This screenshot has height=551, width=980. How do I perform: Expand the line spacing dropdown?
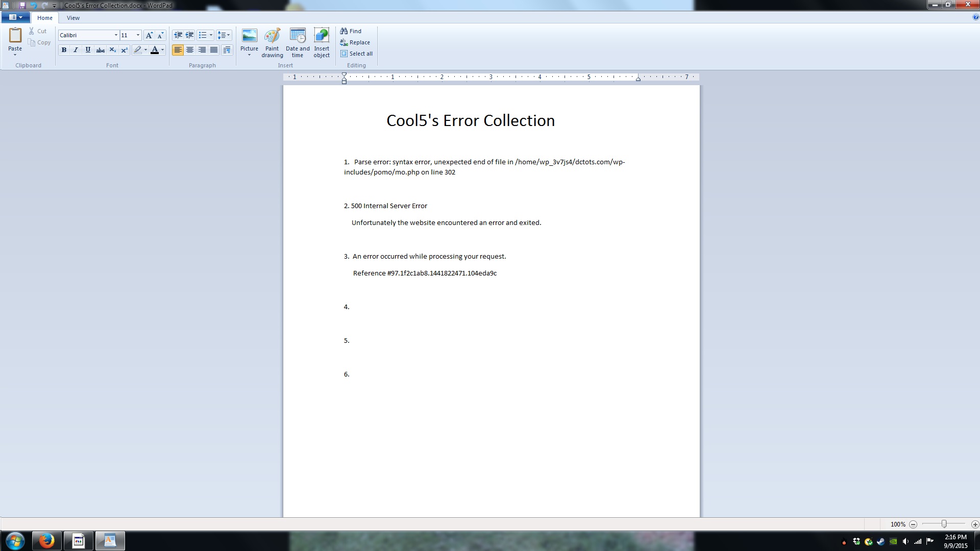[x=228, y=35]
